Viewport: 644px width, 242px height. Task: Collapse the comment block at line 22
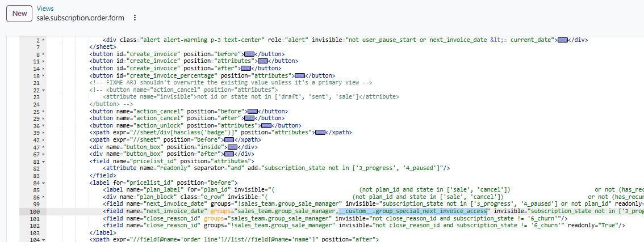44,90
